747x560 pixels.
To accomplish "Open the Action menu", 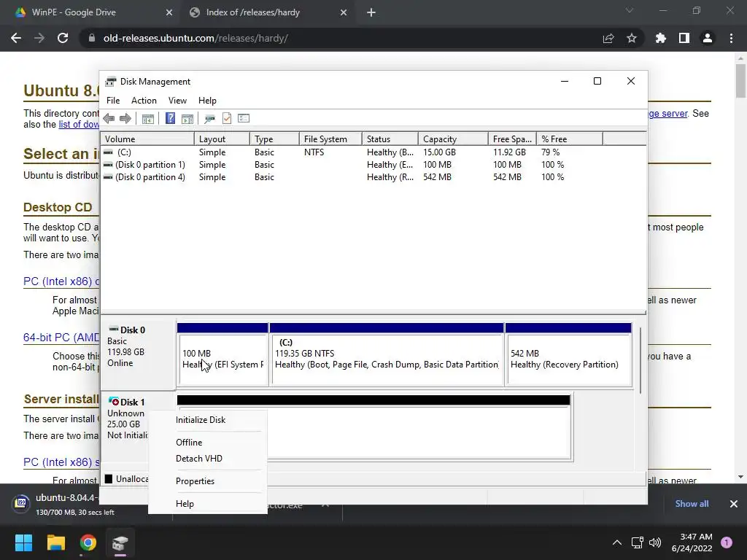I will coord(144,101).
